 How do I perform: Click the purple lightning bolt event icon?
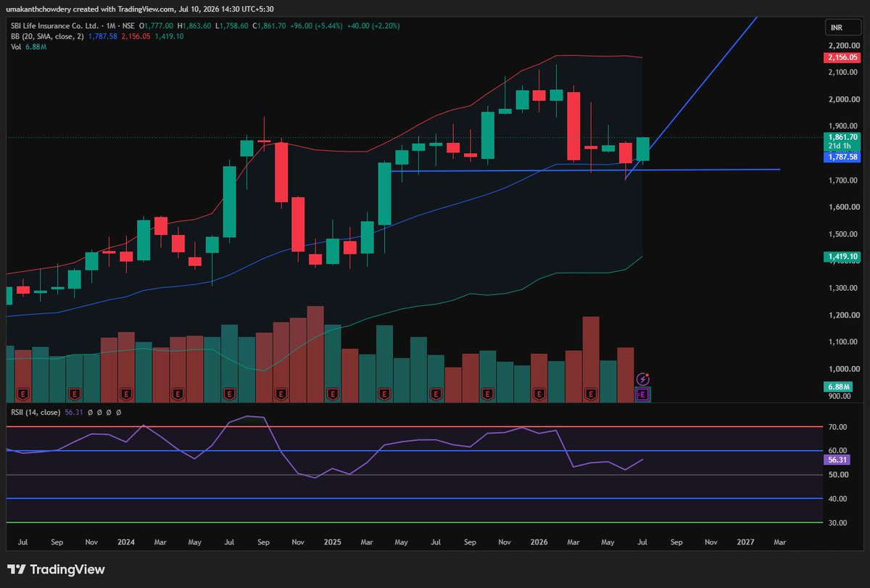pos(642,378)
